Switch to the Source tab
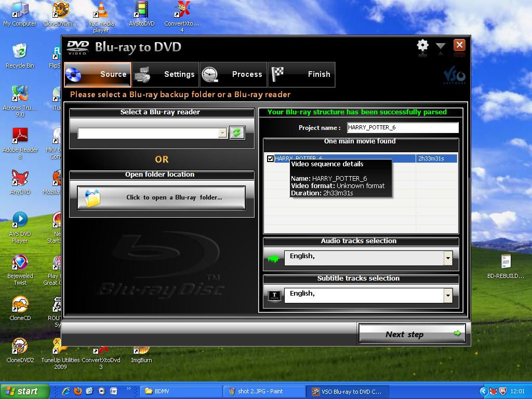The image size is (532, 399). point(97,74)
